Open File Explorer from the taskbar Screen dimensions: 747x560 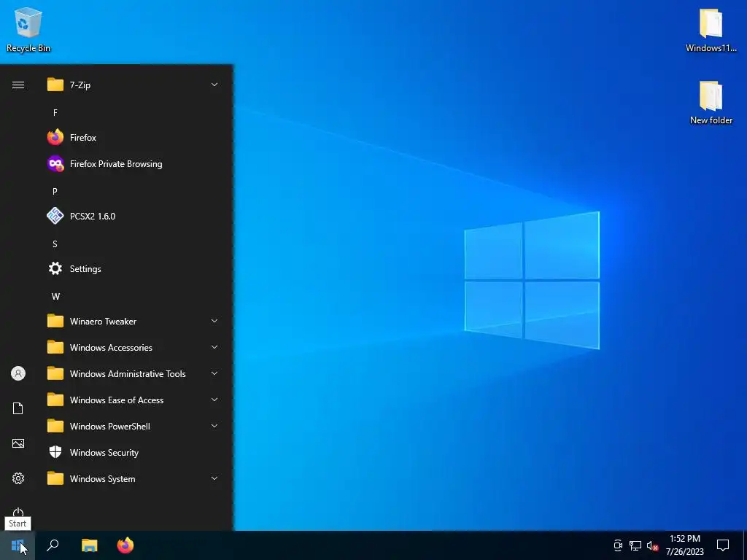coord(89,545)
